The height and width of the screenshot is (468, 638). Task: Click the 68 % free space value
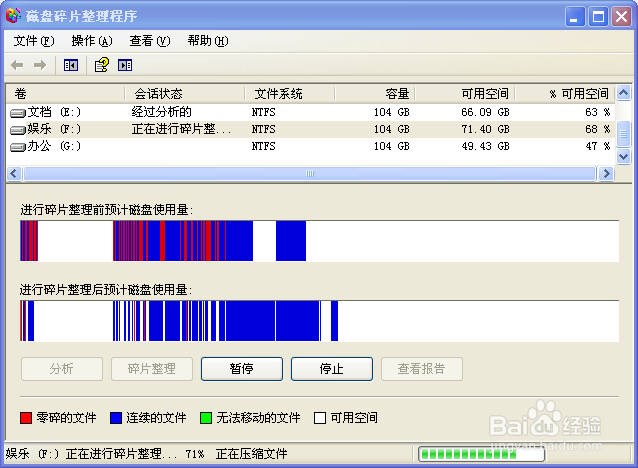point(598,129)
